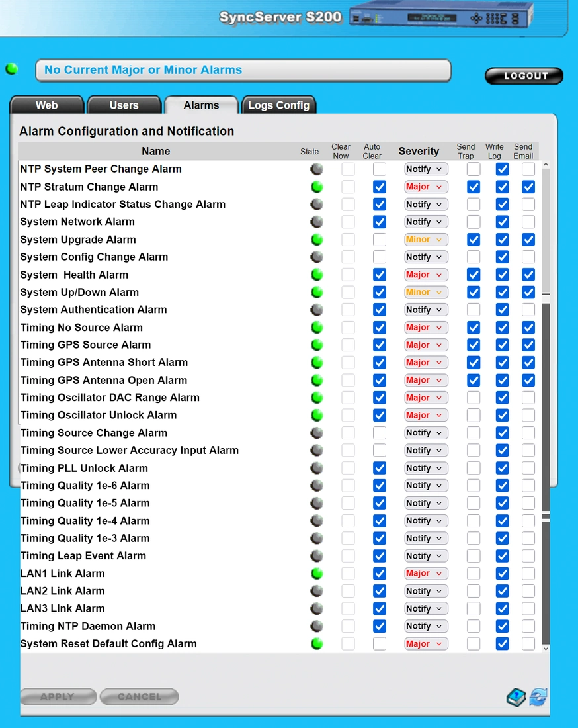The image size is (578, 728).
Task: Open Severity dropdown for Timing Source Change Alarm
Action: 426,433
